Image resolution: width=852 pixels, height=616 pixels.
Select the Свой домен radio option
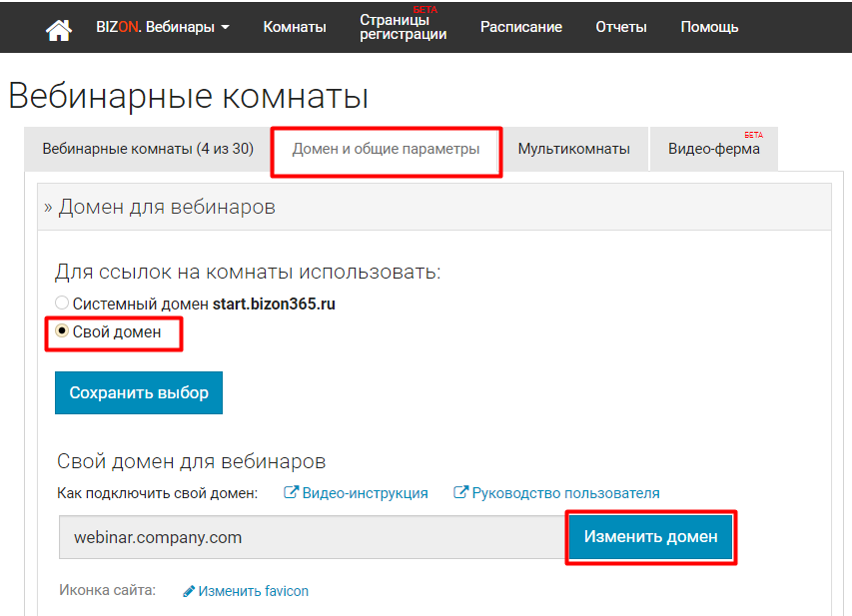62,332
